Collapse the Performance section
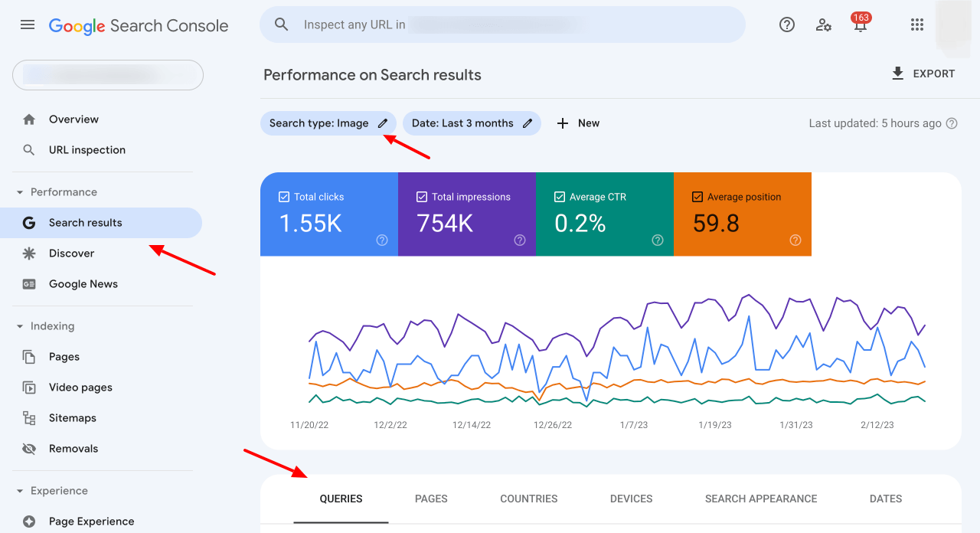Image resolution: width=980 pixels, height=533 pixels. click(x=21, y=192)
